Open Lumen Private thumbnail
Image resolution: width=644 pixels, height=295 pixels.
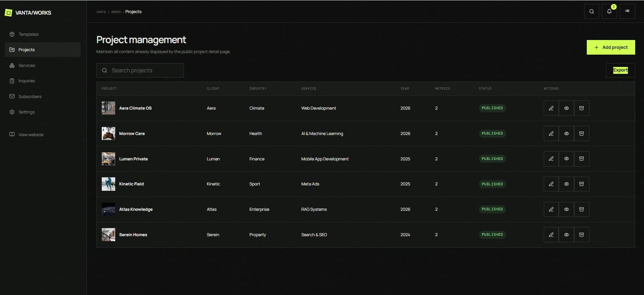coord(108,159)
